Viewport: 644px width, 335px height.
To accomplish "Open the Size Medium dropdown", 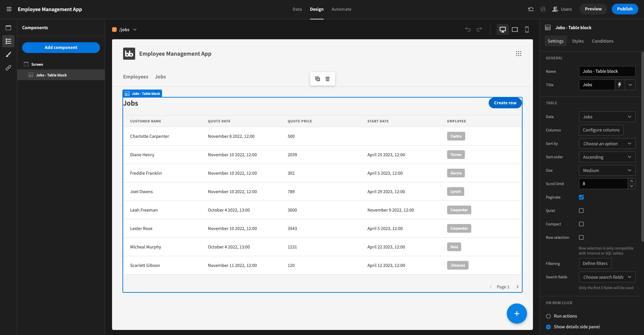I will 607,170.
